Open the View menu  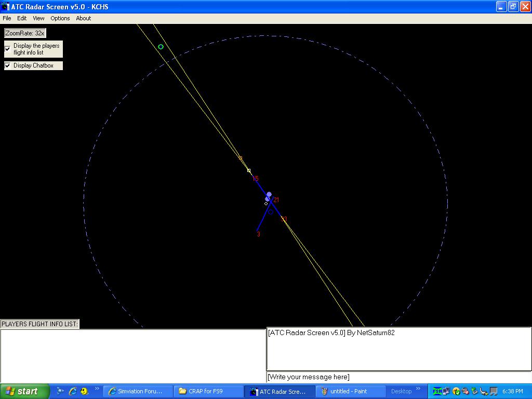(39, 18)
